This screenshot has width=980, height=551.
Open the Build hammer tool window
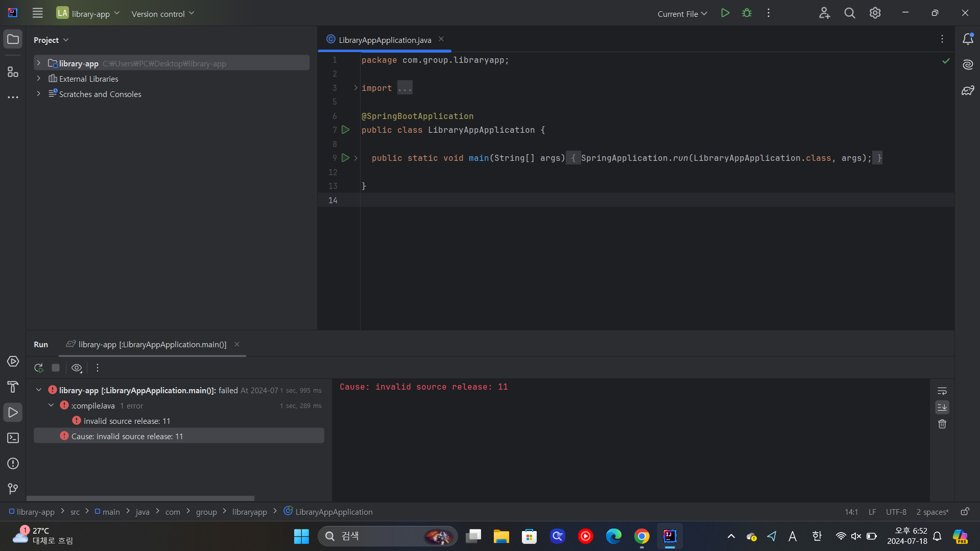(x=13, y=387)
